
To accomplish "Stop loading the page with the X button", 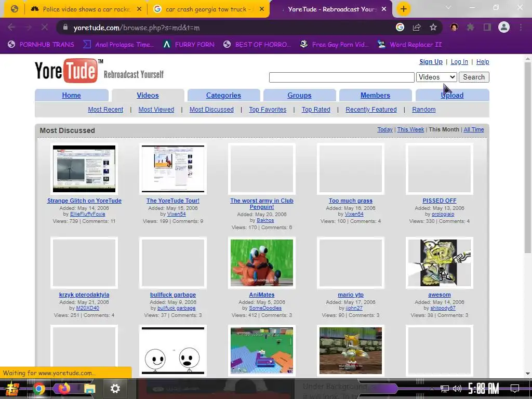I will (45, 27).
